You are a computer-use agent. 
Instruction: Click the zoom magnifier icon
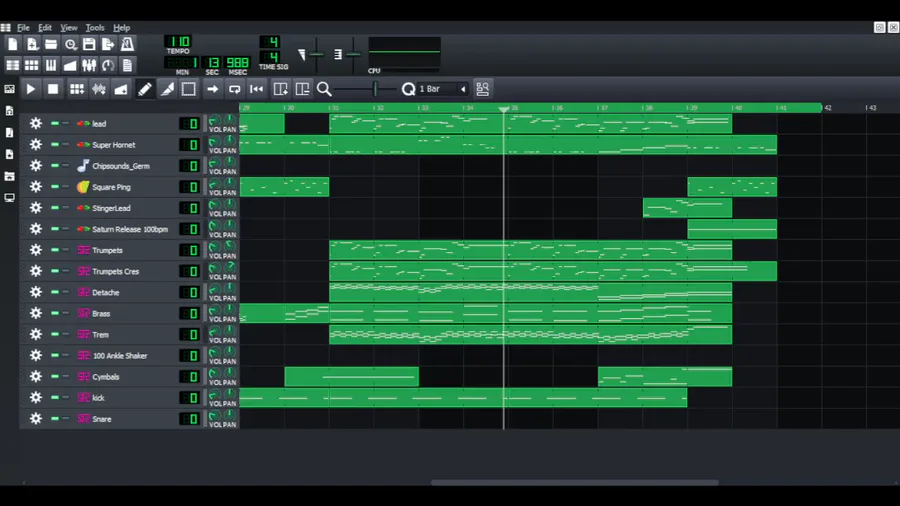324,89
